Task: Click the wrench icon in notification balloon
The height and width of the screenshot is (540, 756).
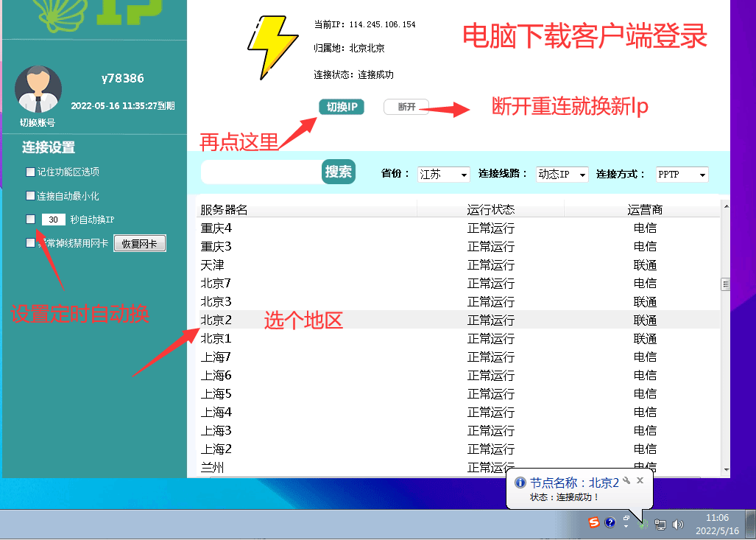Action: coord(626,480)
